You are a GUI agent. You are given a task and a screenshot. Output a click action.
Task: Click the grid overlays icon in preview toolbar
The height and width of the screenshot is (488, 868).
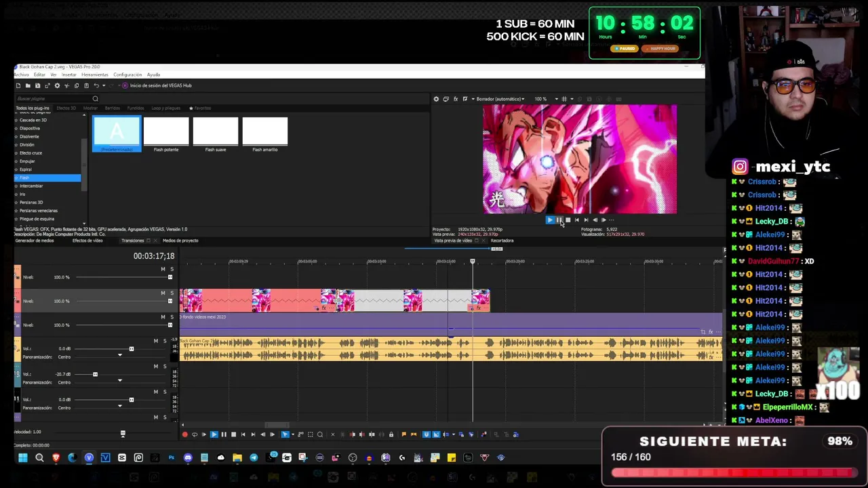coord(564,99)
